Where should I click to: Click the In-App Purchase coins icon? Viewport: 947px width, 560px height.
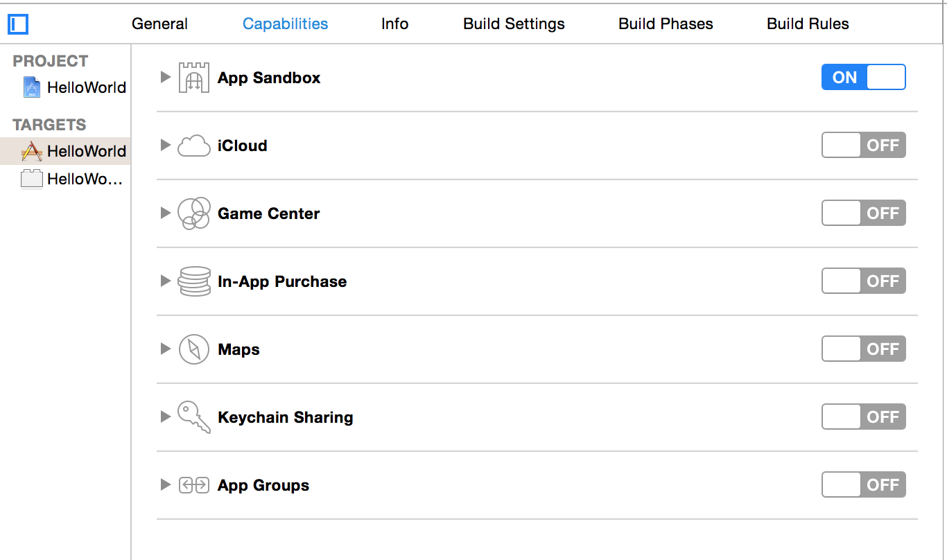(x=193, y=281)
